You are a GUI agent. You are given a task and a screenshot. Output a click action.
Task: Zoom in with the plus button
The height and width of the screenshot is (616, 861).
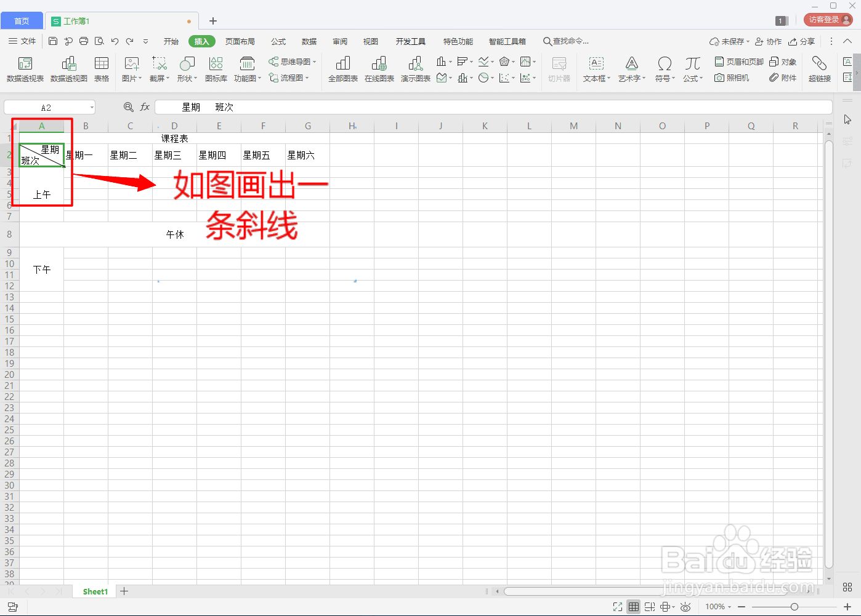tap(847, 607)
